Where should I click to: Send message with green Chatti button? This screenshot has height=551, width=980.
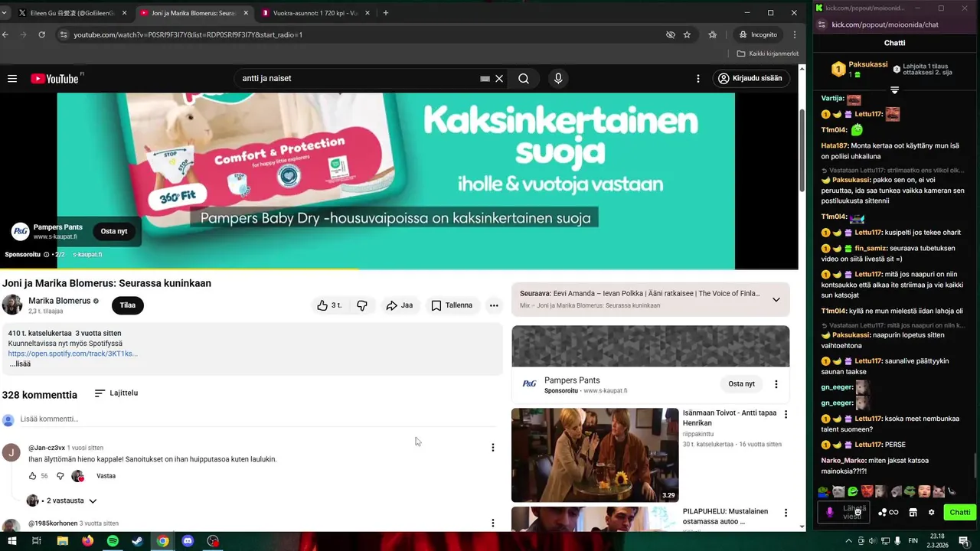click(x=960, y=513)
